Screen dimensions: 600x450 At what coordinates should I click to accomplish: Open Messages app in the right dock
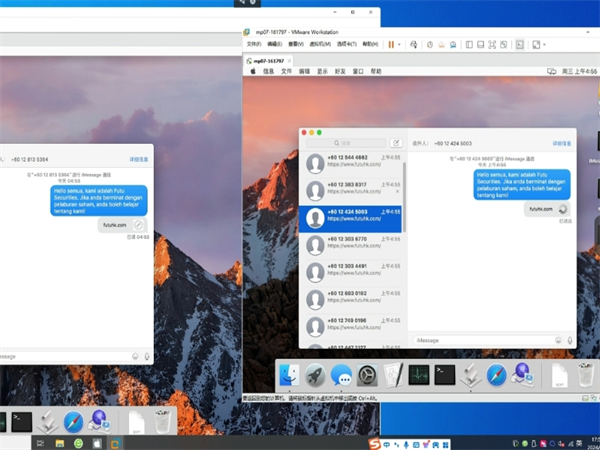pos(341,376)
